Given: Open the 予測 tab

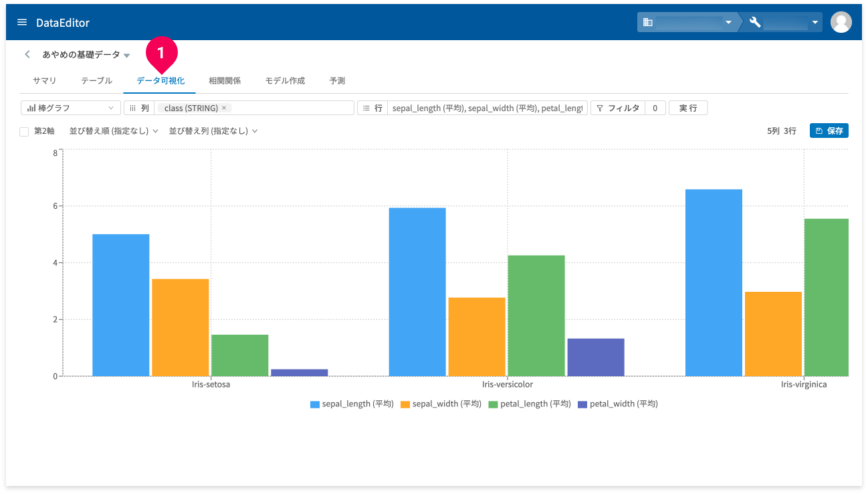Looking at the screenshot, I should click(x=337, y=80).
